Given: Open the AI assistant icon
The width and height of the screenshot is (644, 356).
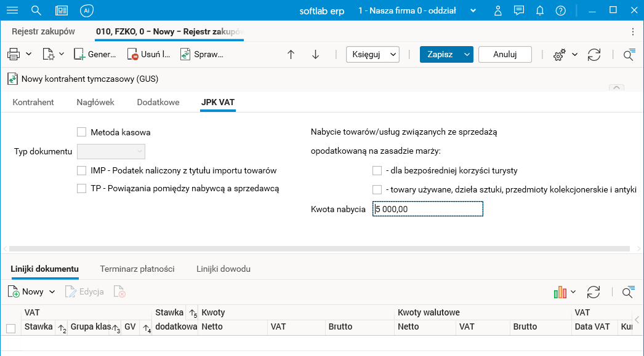Looking at the screenshot, I should 87,10.
